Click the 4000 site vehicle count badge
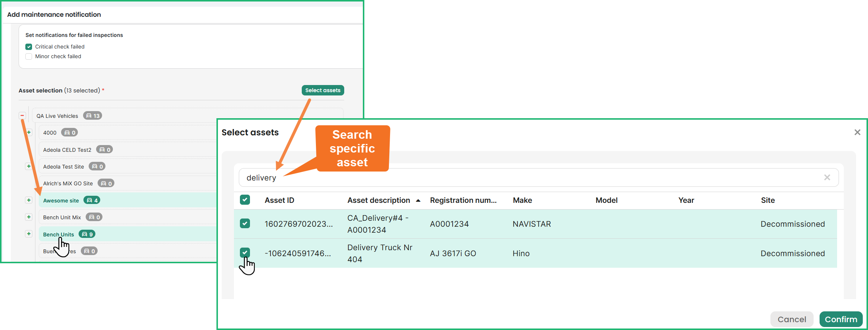This screenshot has height=330, width=868. pyautogui.click(x=70, y=132)
